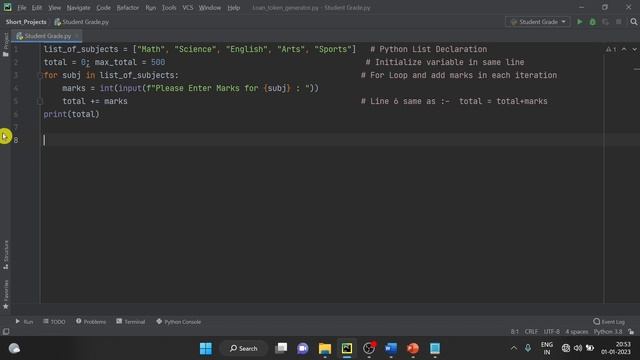This screenshot has height=360, width=640.
Task: Open the Code menu
Action: (x=103, y=8)
